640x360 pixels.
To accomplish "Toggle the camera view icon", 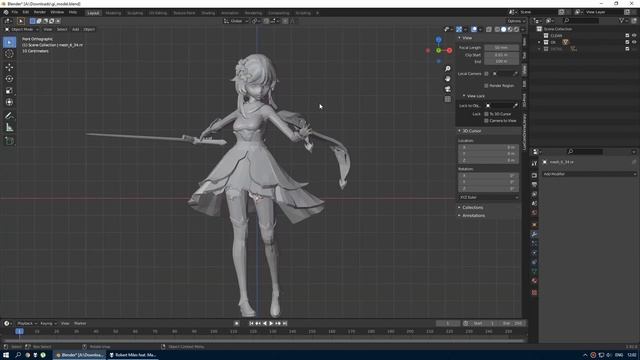I will [448, 89].
